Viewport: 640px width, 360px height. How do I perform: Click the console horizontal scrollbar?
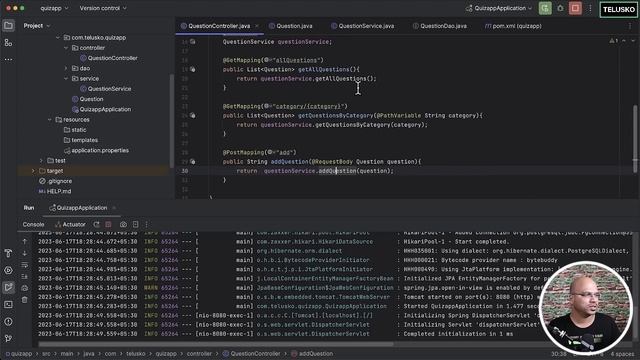[x=216, y=344]
